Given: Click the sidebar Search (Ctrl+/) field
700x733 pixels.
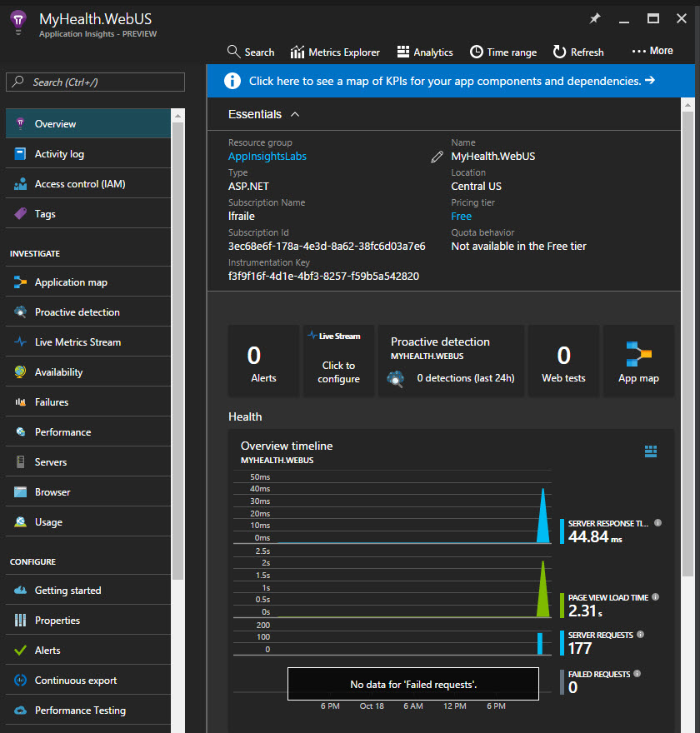Looking at the screenshot, I should (x=95, y=82).
